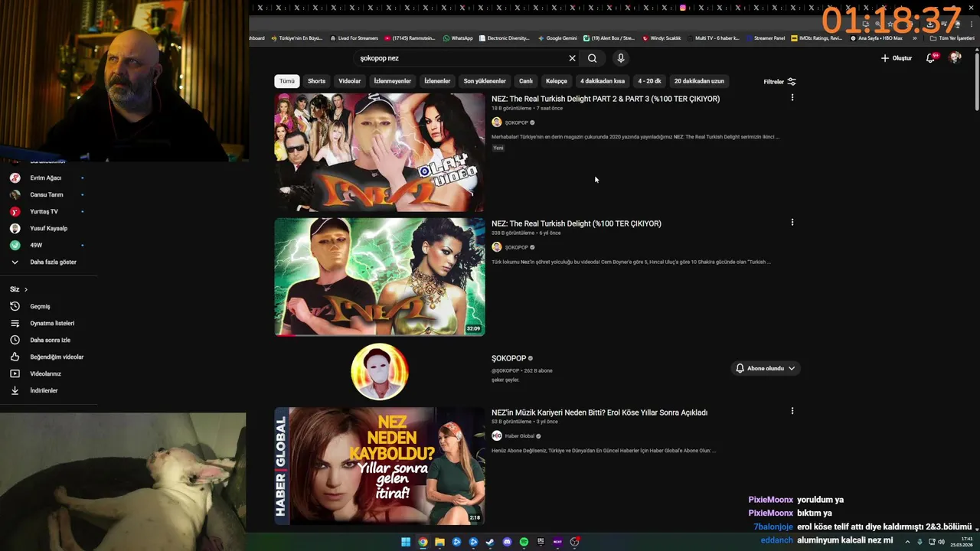Open the system tray volume icon
Screen dimensions: 980x551
(x=941, y=542)
